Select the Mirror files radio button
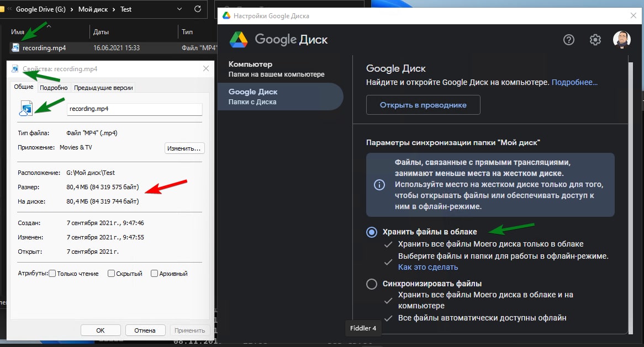The height and width of the screenshot is (347, 644). coord(371,284)
